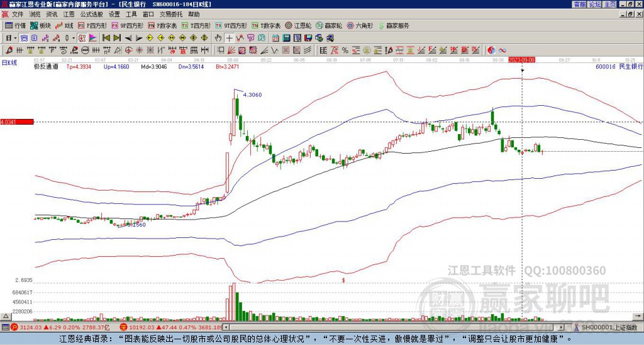Click the 4.3060 peak price label

[253, 95]
